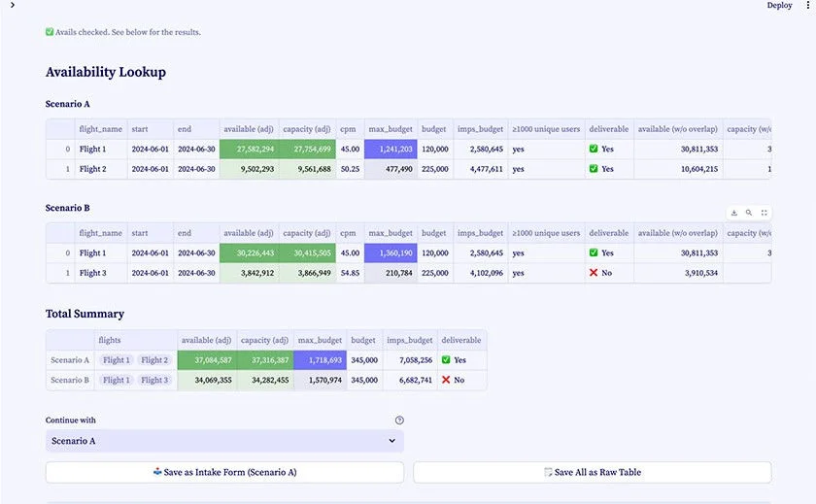Select the Flight 3 tag in Scenario B summary
Screen dimensions: 816x504
[154, 381]
